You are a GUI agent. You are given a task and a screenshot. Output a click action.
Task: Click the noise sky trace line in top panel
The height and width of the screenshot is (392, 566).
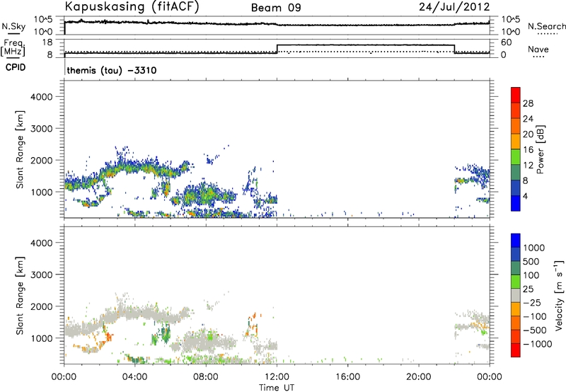[277, 24]
